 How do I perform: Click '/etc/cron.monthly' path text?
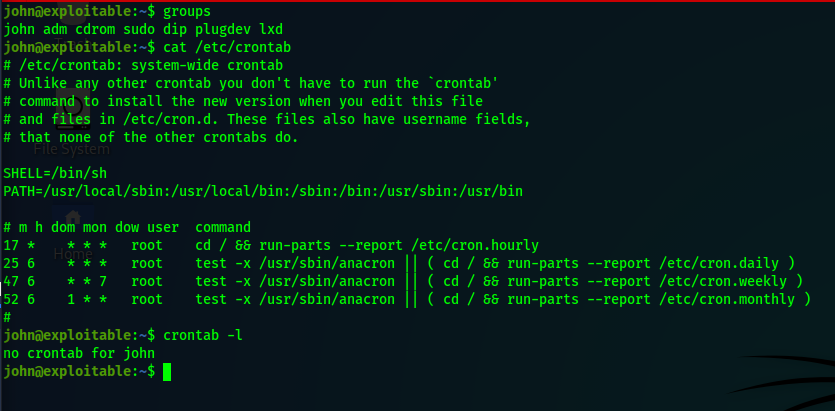(727, 299)
